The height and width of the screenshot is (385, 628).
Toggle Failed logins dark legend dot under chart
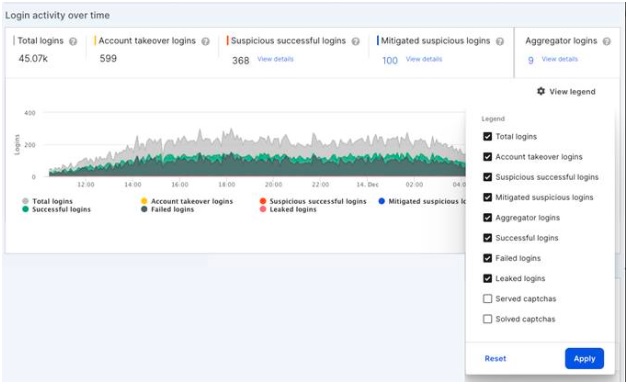(144, 209)
